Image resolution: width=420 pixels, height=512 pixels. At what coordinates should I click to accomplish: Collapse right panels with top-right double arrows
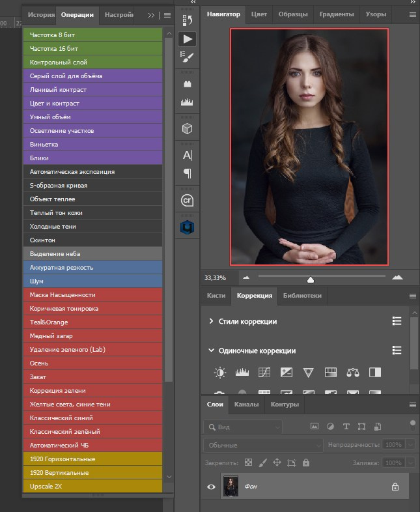413,2
